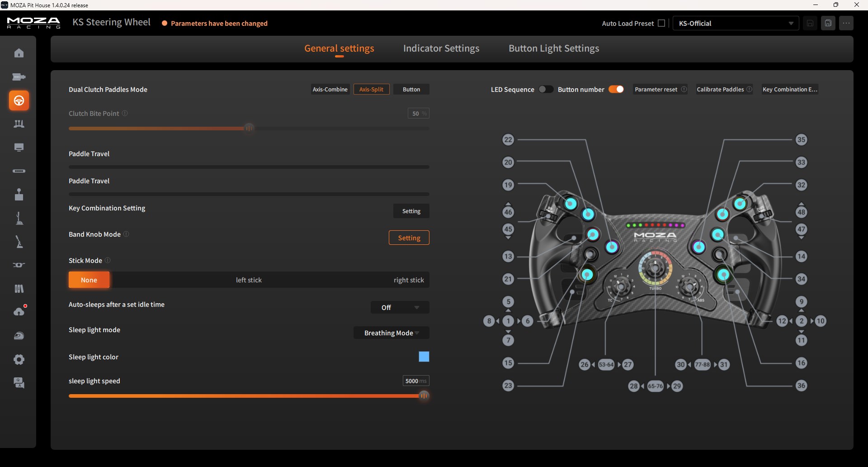Click "Parameters have been changed" notice

click(x=219, y=23)
